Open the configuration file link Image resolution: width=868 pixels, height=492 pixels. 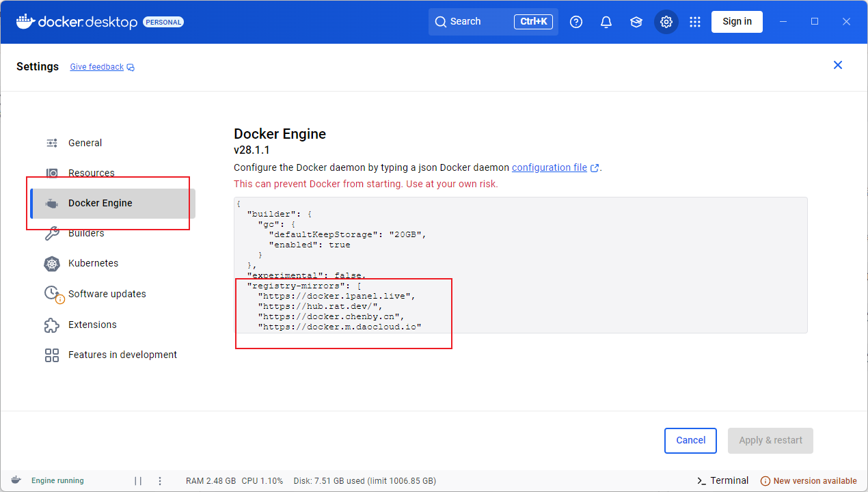coord(550,167)
